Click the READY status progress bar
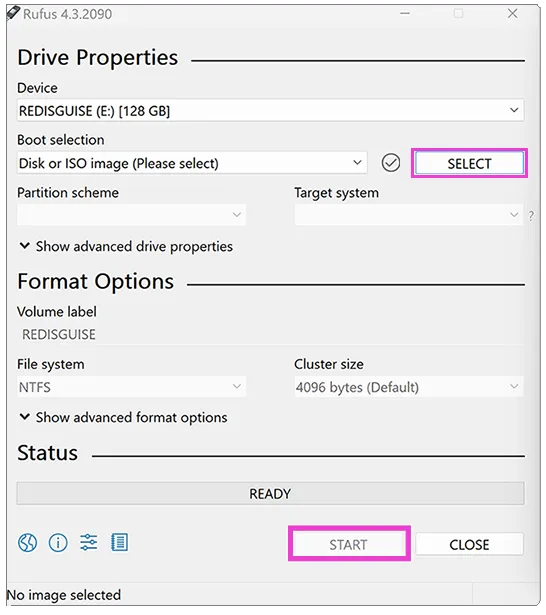 [270, 493]
